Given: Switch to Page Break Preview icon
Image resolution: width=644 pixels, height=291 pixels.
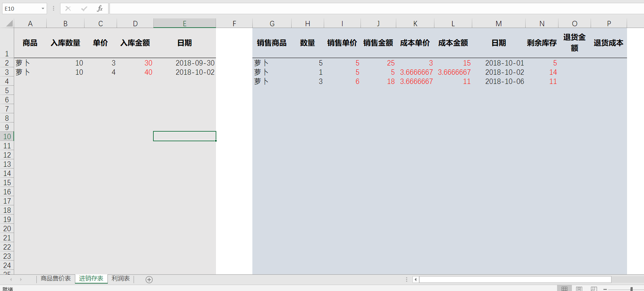Looking at the screenshot, I should (594, 289).
